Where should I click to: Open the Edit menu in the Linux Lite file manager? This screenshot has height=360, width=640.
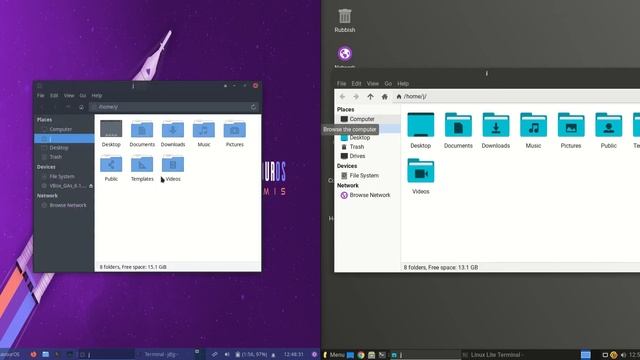(356, 84)
